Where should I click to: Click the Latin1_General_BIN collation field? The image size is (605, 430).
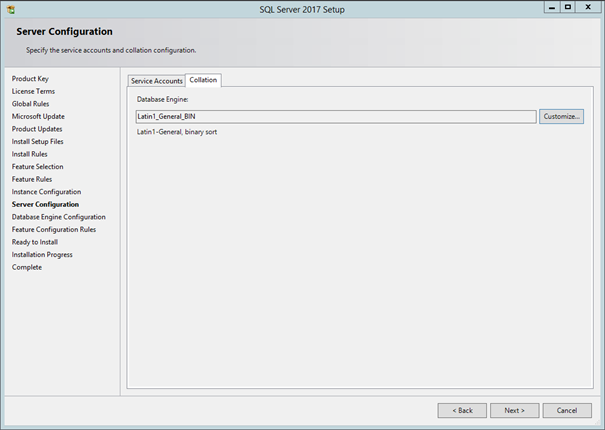[336, 117]
